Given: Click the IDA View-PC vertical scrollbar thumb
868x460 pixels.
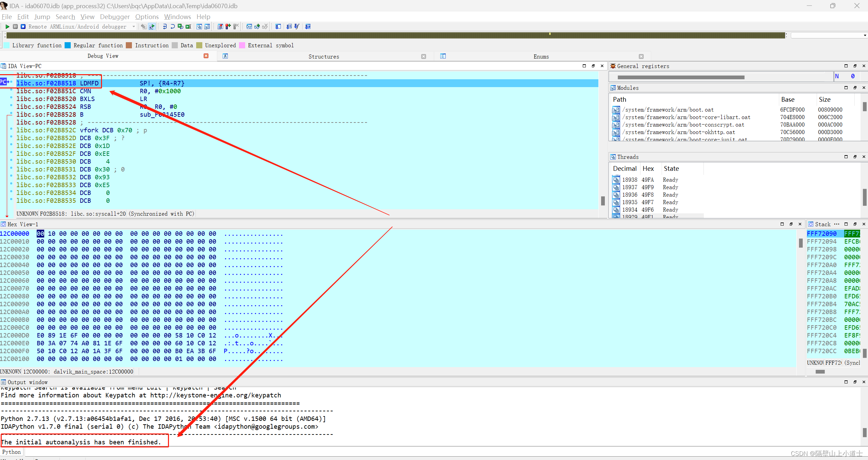Looking at the screenshot, I should point(603,201).
